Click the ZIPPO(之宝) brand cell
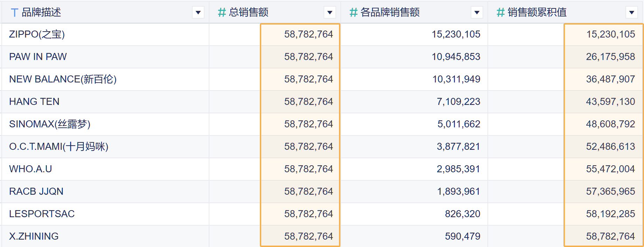The image size is (644, 247). (37, 34)
